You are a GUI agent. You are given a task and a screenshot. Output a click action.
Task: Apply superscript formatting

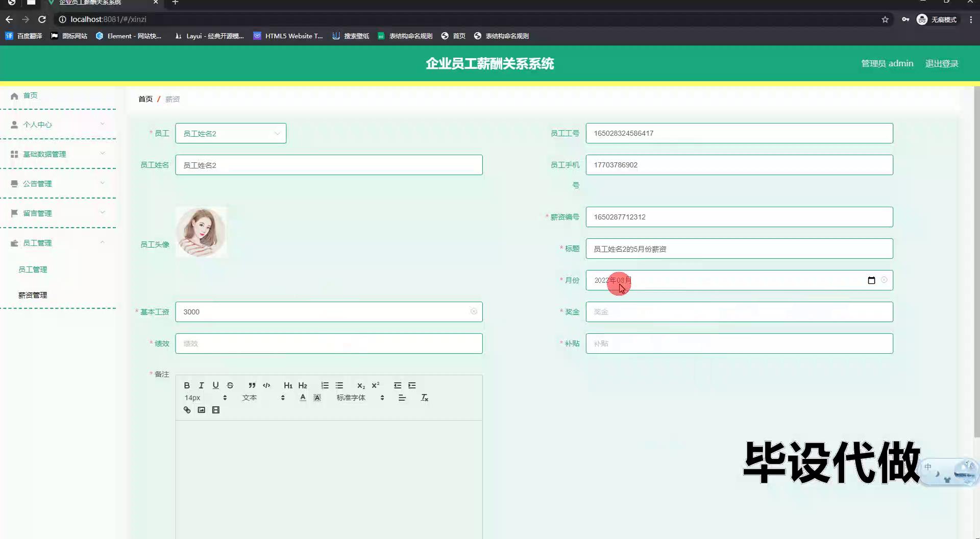tap(376, 385)
